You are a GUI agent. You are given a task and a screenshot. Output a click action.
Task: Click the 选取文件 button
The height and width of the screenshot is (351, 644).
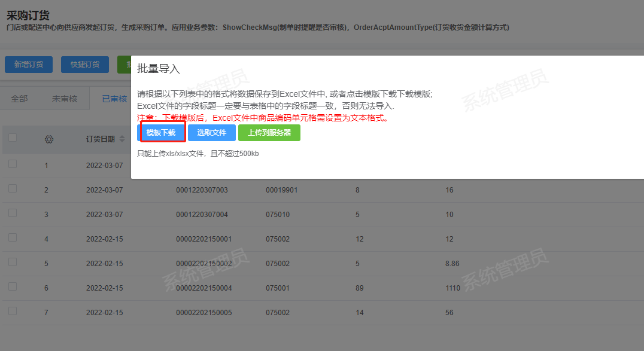[x=212, y=133]
